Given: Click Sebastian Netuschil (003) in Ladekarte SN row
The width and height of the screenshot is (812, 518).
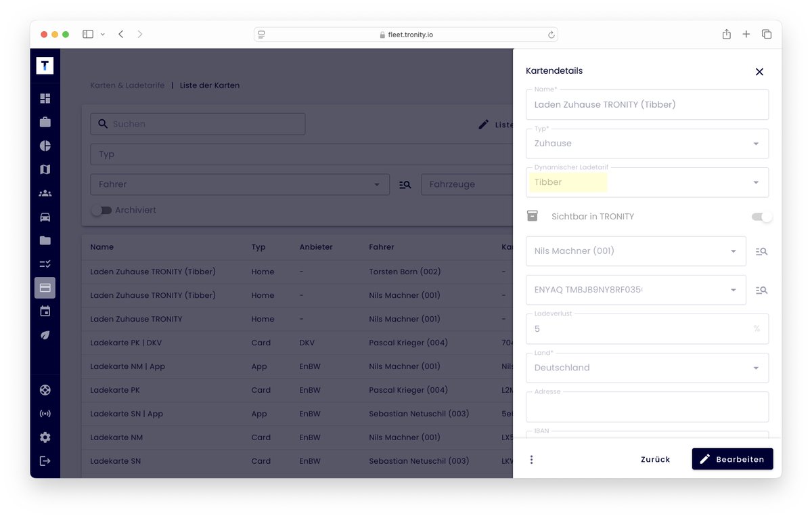Looking at the screenshot, I should [x=419, y=461].
